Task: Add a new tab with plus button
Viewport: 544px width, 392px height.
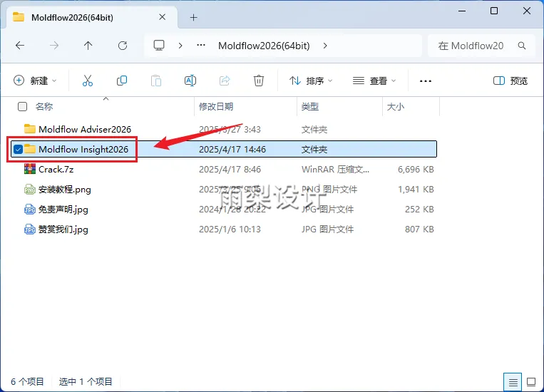Action: coord(194,17)
